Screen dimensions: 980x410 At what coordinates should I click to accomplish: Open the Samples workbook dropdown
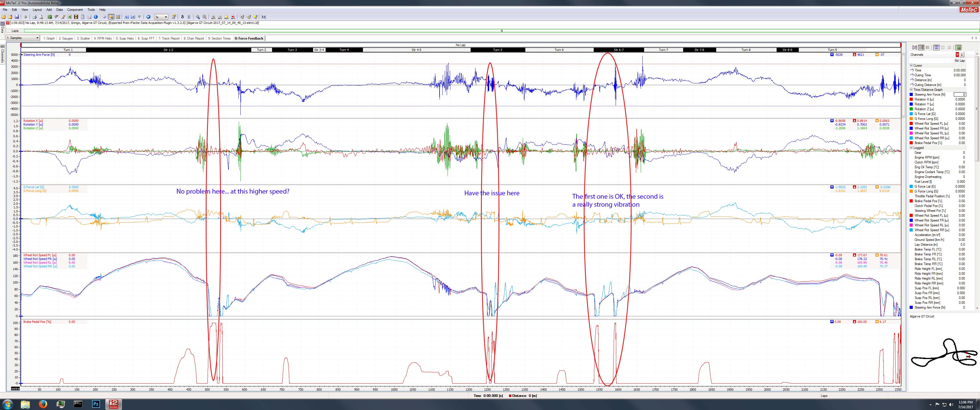(23, 38)
